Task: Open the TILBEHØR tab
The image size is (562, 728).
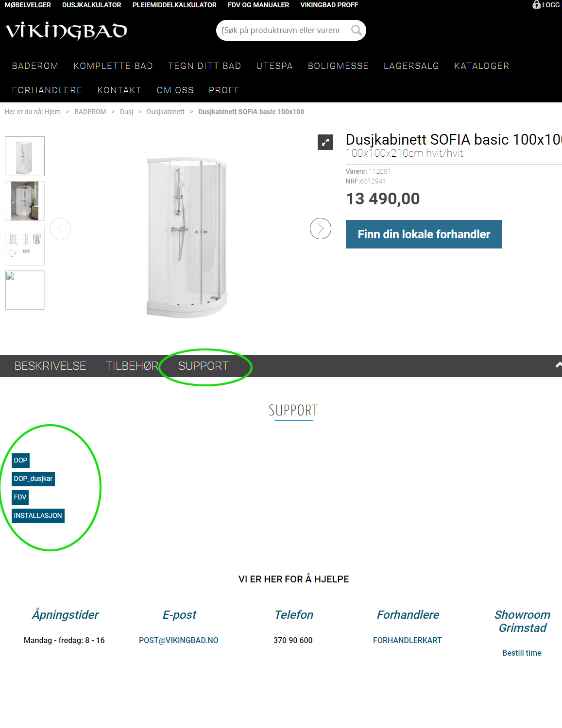Action: point(132,366)
